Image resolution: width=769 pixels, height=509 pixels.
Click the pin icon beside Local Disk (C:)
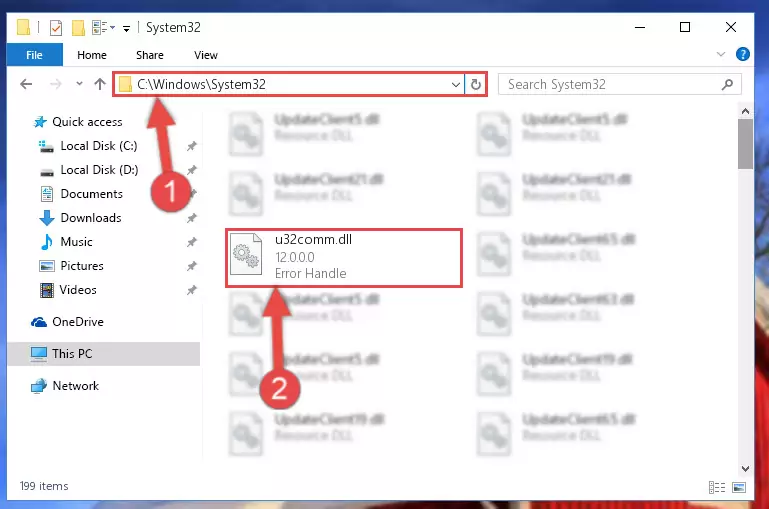tap(191, 146)
